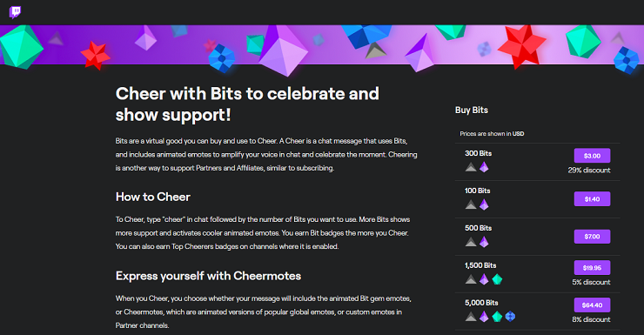
Task: Click the $3.00 price button
Action: (x=592, y=156)
